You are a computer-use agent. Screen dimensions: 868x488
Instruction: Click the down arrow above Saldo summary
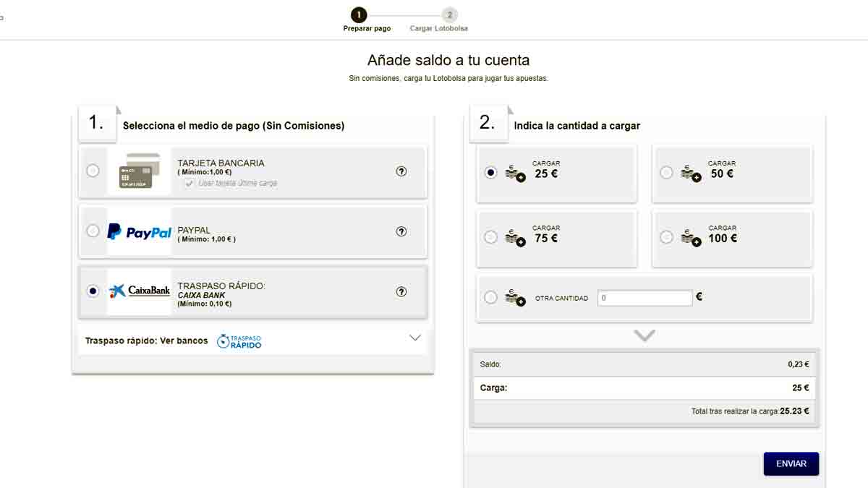point(644,335)
